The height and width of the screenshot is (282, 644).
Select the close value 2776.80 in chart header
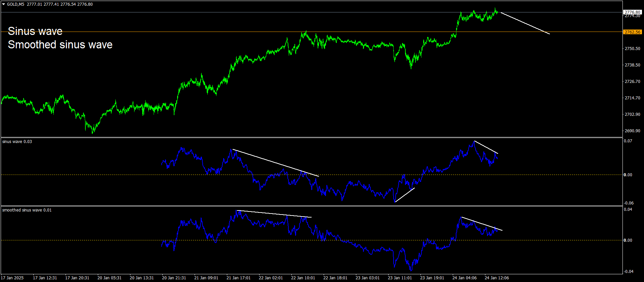click(85, 4)
